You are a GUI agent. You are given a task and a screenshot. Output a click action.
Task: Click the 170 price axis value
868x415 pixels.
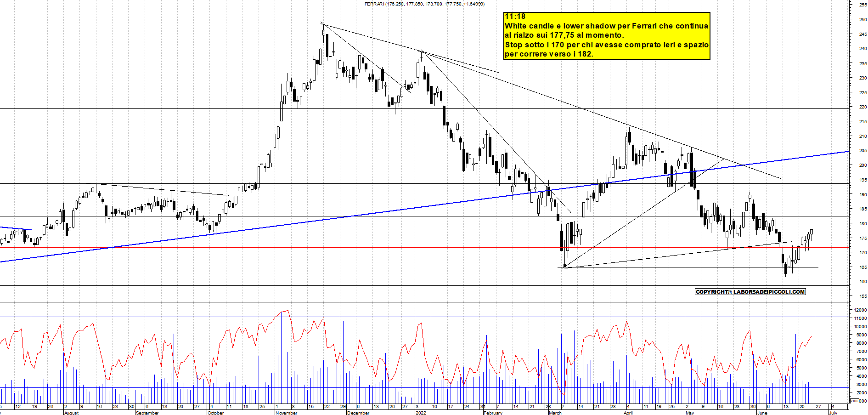pyautogui.click(x=863, y=252)
